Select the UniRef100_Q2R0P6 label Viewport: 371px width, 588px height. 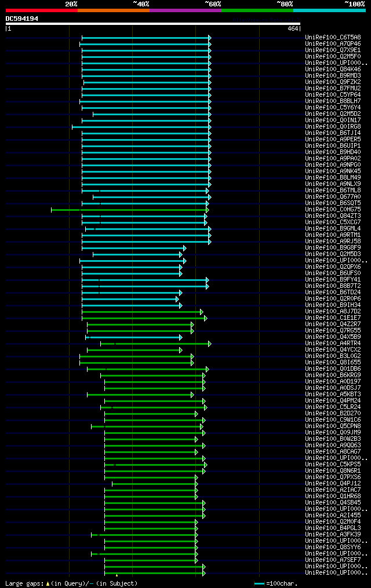333,299
